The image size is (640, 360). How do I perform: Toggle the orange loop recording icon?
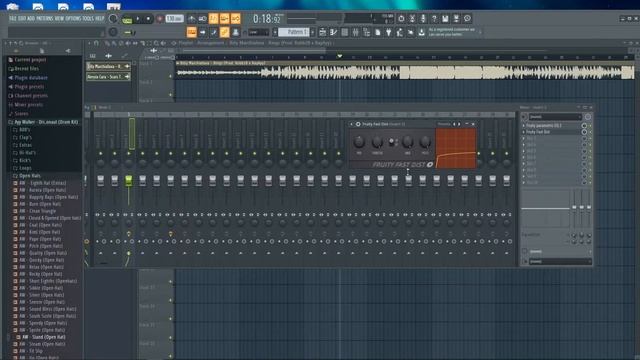(x=236, y=18)
